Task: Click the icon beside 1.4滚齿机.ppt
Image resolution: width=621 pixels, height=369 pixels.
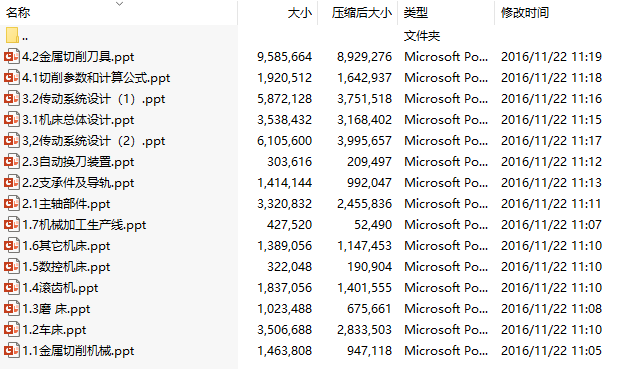Action: (x=12, y=287)
